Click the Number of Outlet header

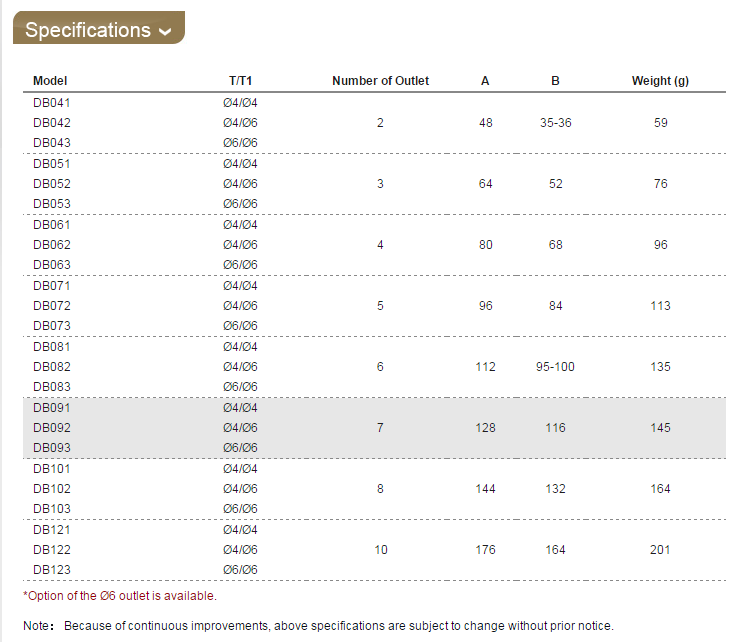click(380, 81)
